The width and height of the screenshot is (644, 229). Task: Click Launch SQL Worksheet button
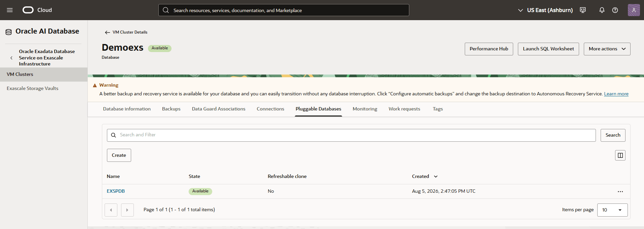point(548,49)
